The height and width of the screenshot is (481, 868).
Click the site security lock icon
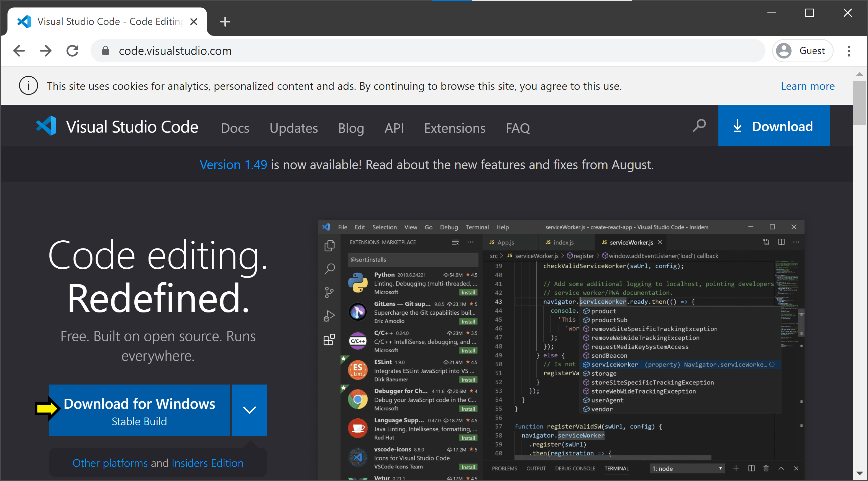(x=106, y=51)
